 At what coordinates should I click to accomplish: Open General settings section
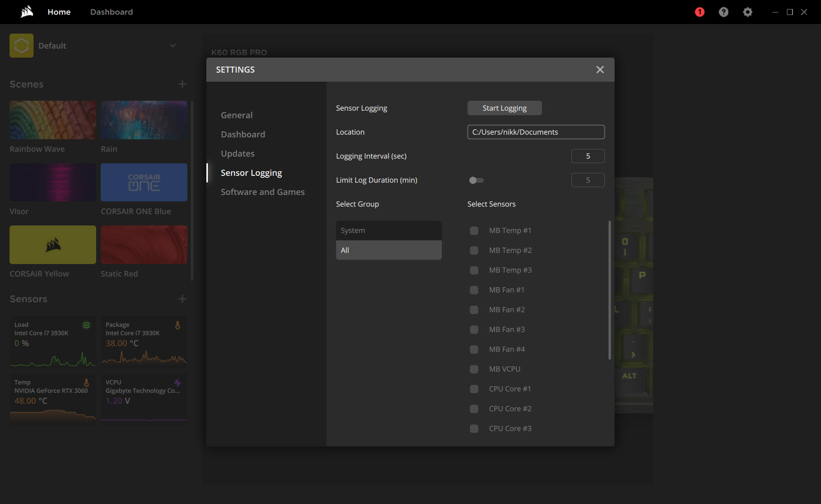[237, 115]
